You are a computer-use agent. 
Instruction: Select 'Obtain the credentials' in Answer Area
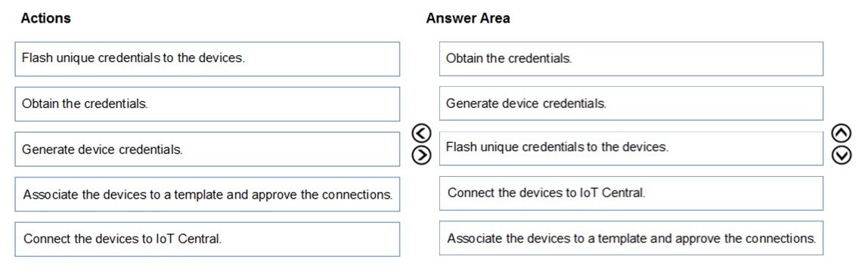631,59
